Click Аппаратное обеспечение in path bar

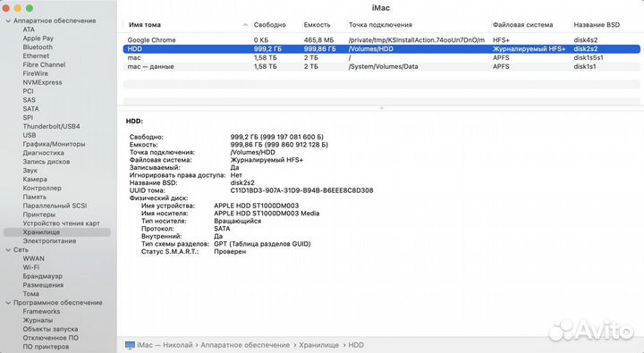(245, 345)
